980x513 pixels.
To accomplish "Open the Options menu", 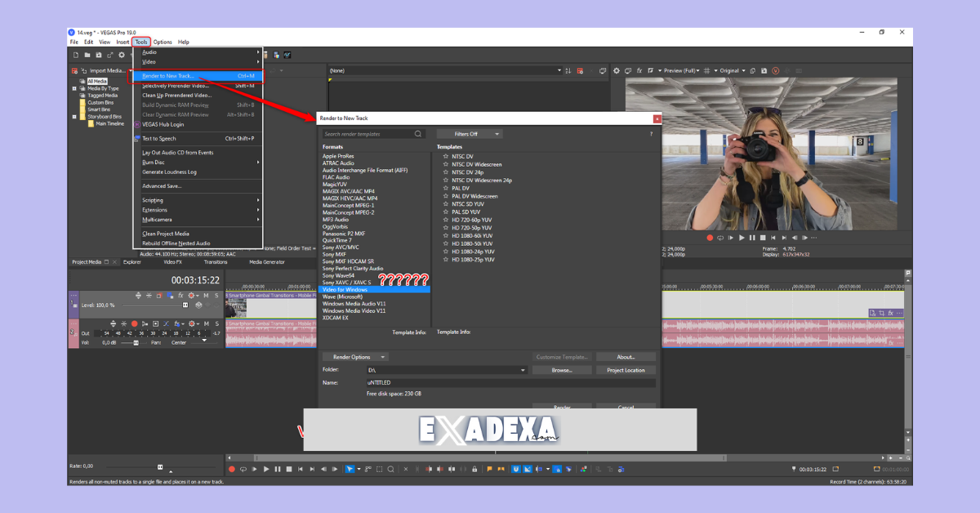I will click(x=162, y=42).
